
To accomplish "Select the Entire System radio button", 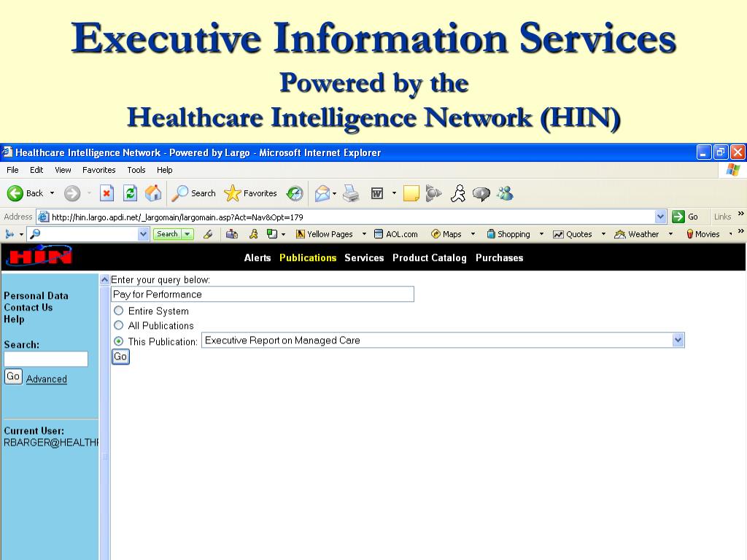I will click(119, 311).
